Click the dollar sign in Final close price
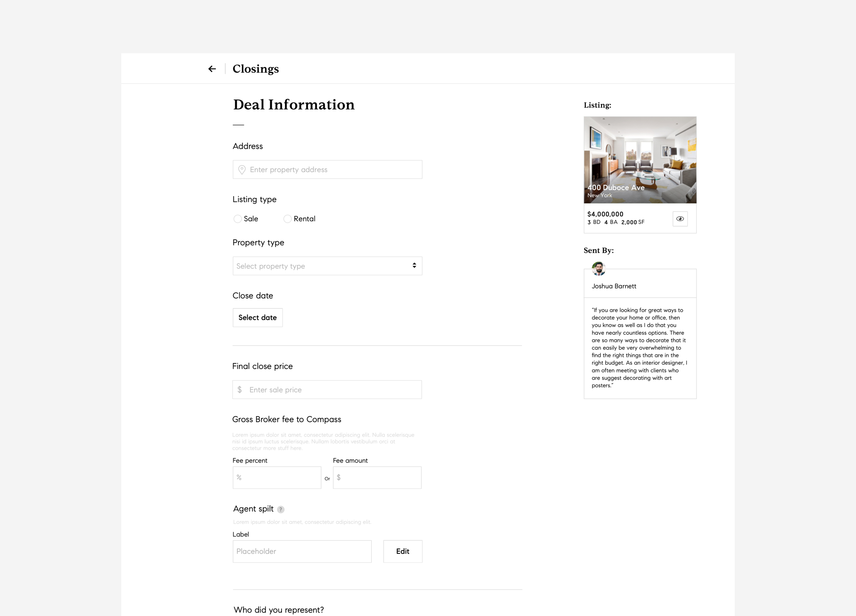 coord(239,390)
